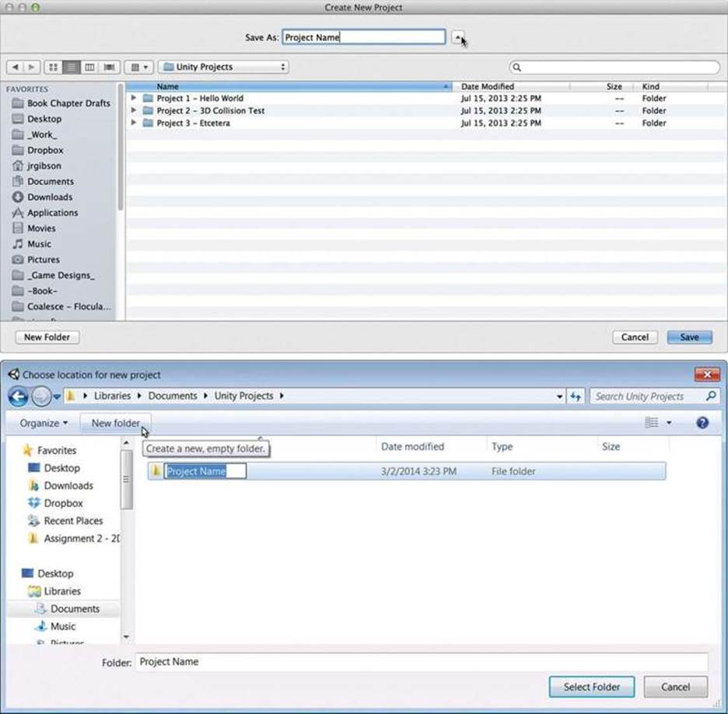Switch to Cover Flow view button

click(110, 68)
